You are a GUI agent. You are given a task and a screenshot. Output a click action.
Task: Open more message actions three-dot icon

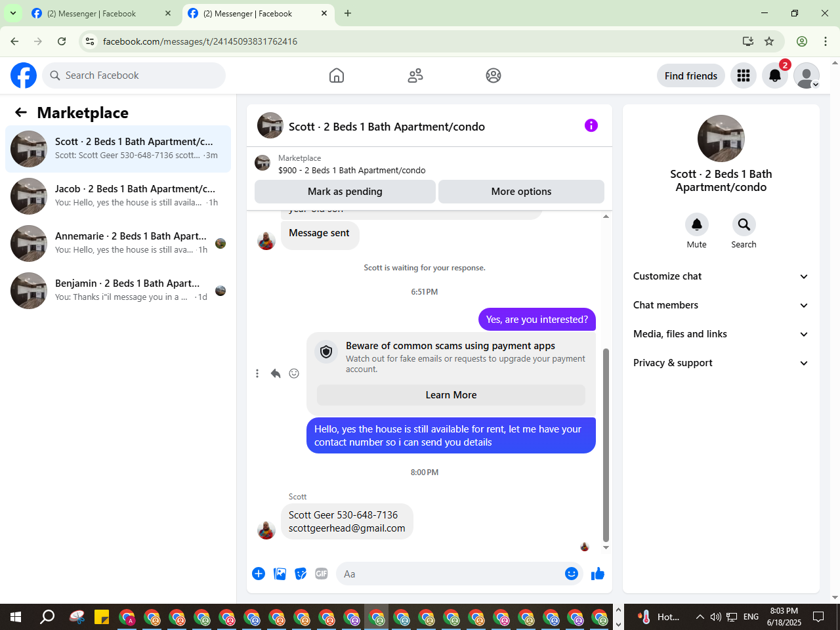pos(257,373)
